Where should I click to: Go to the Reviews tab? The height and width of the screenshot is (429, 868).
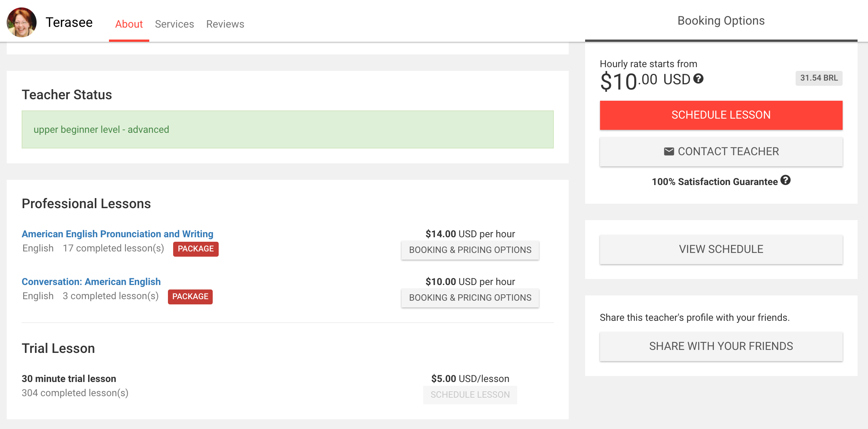225,24
